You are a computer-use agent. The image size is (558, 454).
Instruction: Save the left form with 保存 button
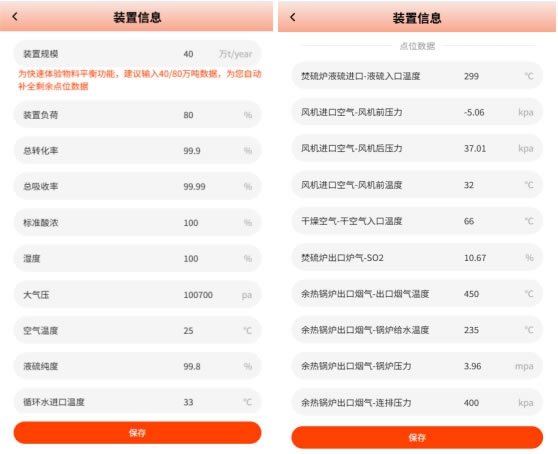coord(137,433)
